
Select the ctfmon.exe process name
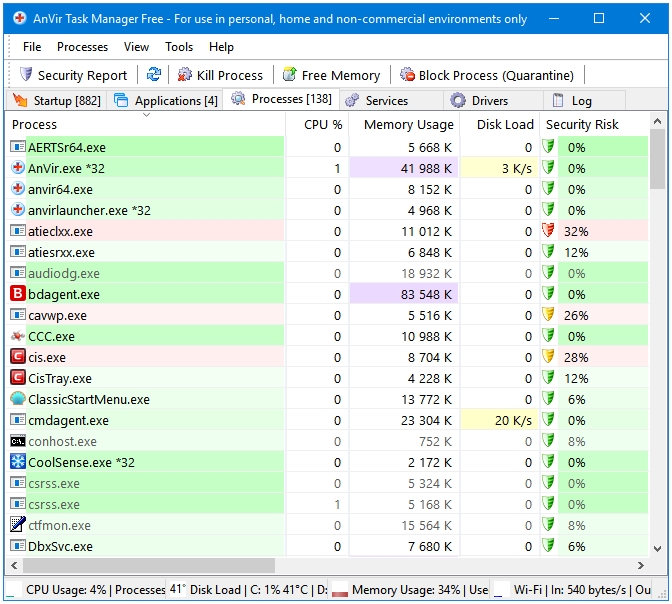coord(59,525)
